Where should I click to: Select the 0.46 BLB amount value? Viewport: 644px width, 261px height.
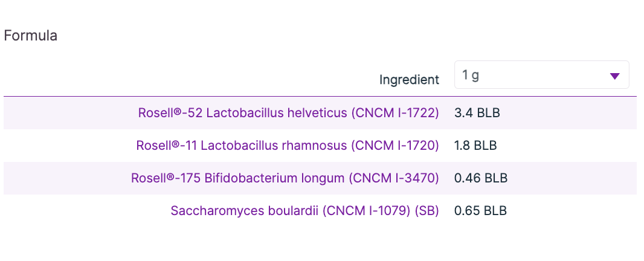click(x=480, y=178)
